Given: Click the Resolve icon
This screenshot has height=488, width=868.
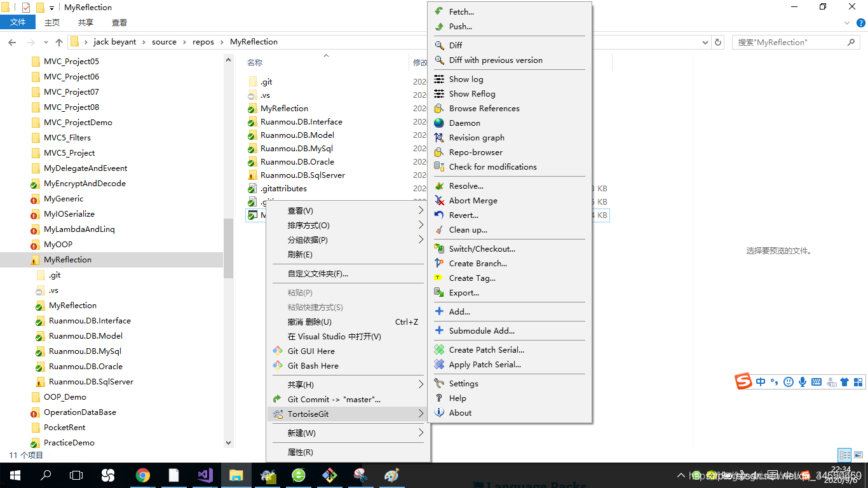Looking at the screenshot, I should [439, 186].
